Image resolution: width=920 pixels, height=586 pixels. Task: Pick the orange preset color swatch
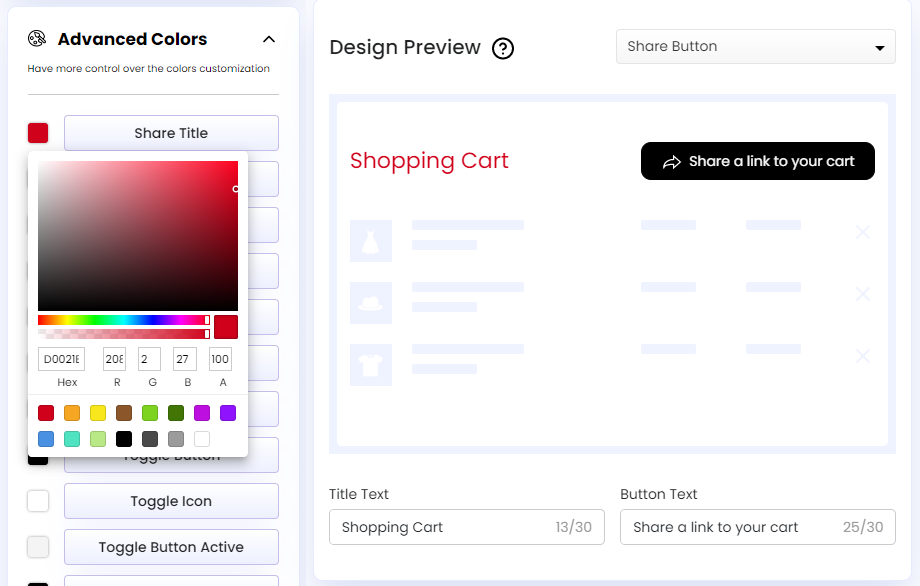(72, 413)
